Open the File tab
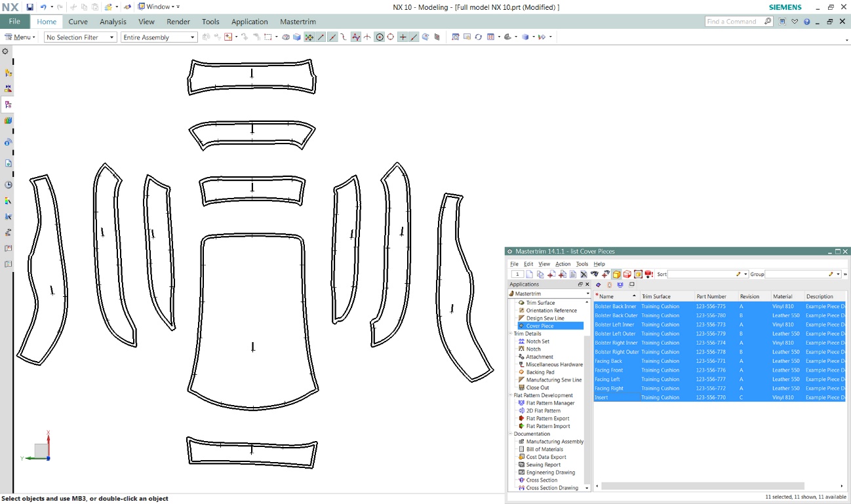 tap(14, 22)
